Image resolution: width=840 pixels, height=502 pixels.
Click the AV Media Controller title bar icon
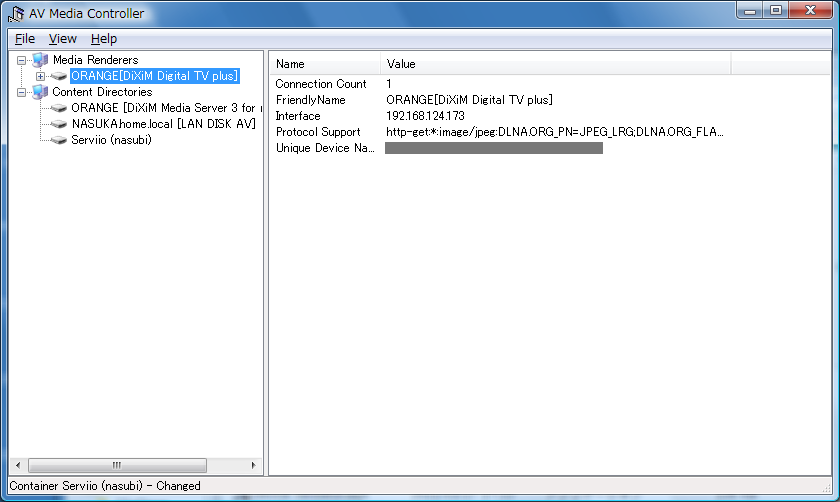click(17, 14)
